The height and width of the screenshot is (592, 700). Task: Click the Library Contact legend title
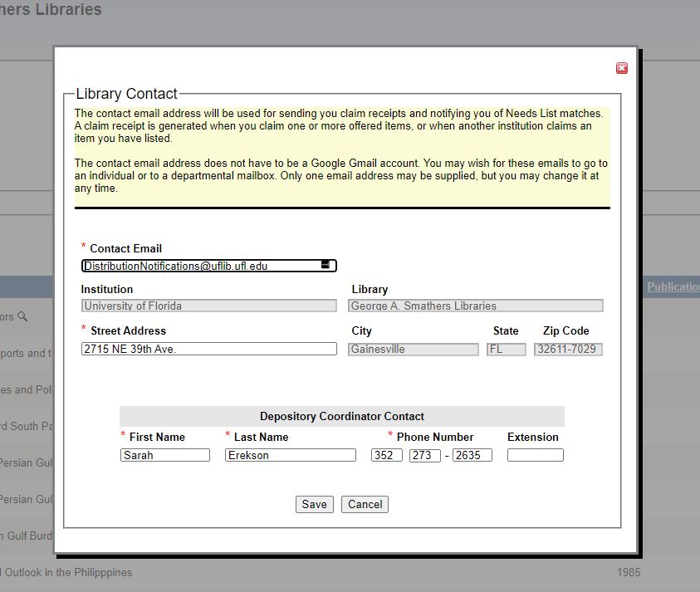point(127,94)
